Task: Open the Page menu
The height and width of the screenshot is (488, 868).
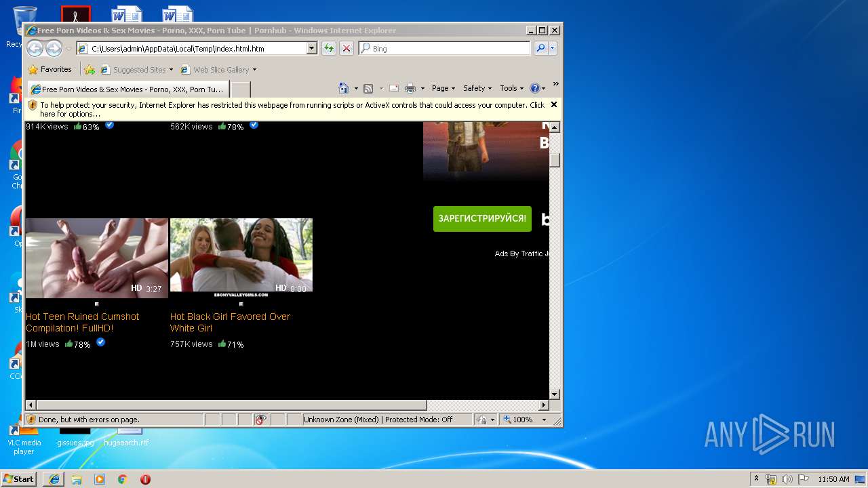Action: [x=443, y=88]
